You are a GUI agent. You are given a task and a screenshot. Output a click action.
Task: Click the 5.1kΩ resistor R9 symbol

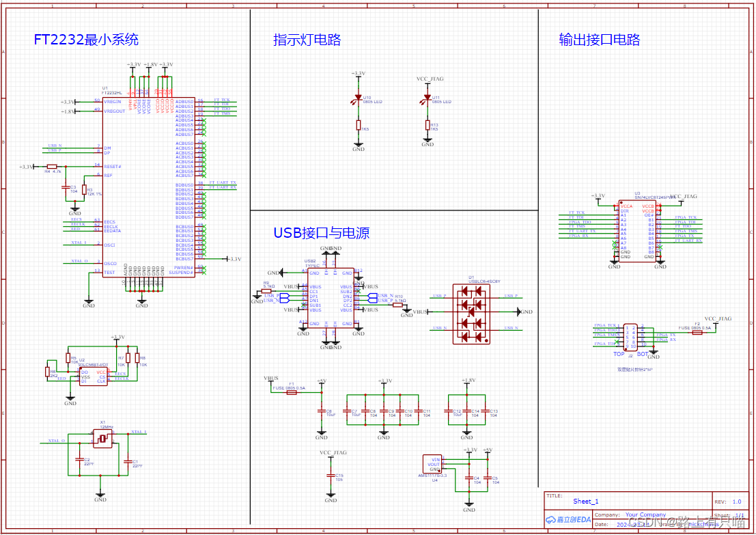pos(266,291)
